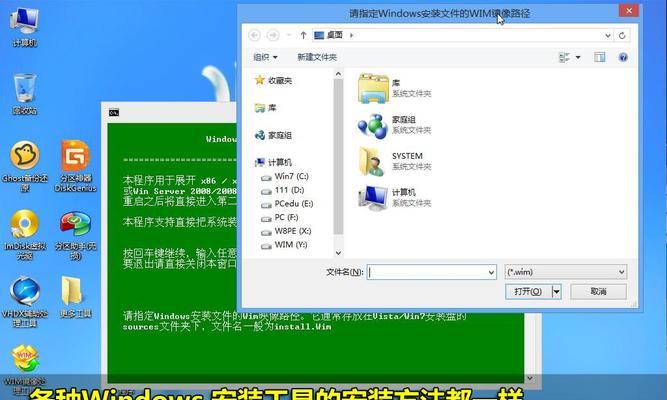This screenshot has width=667, height=400.
Task: Open the (*.wim) file type dropdown
Action: 566,272
